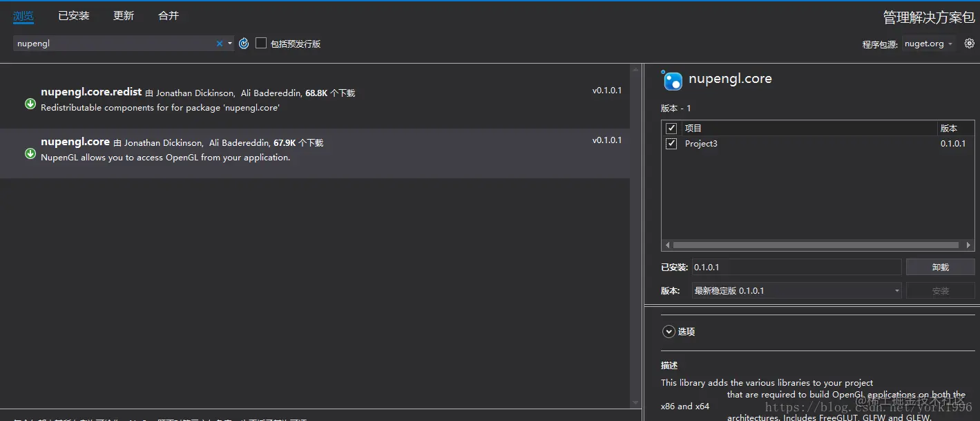Screen dimensions: 980x421
Task: Click the 68.8K downloads text
Action: [330, 93]
